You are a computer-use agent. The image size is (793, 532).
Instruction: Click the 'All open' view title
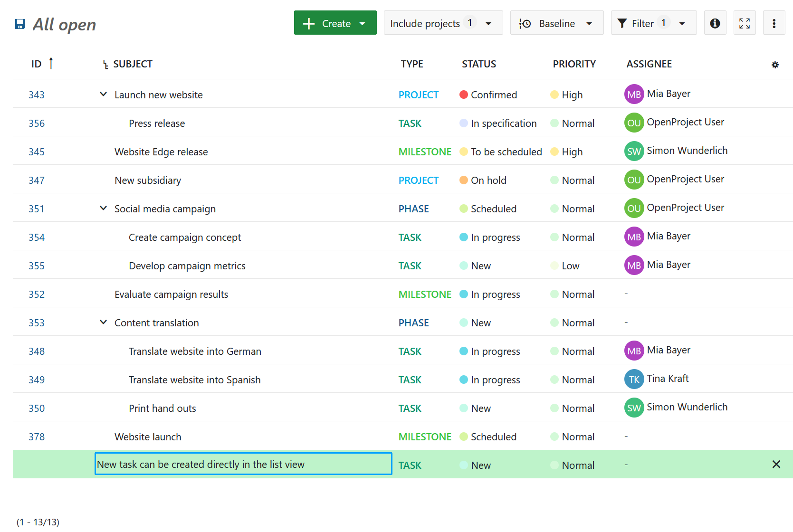tap(64, 24)
